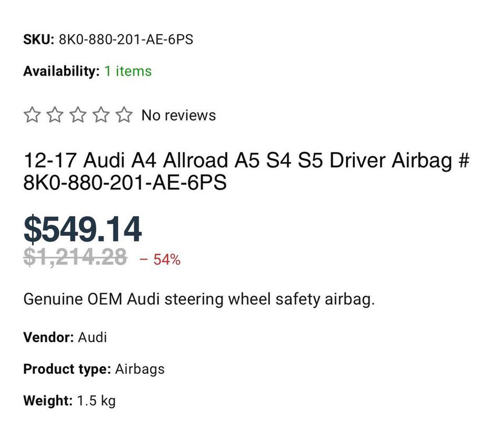This screenshot has height=423, width=504.
Task: Click the second rating star
Action: click(x=55, y=115)
